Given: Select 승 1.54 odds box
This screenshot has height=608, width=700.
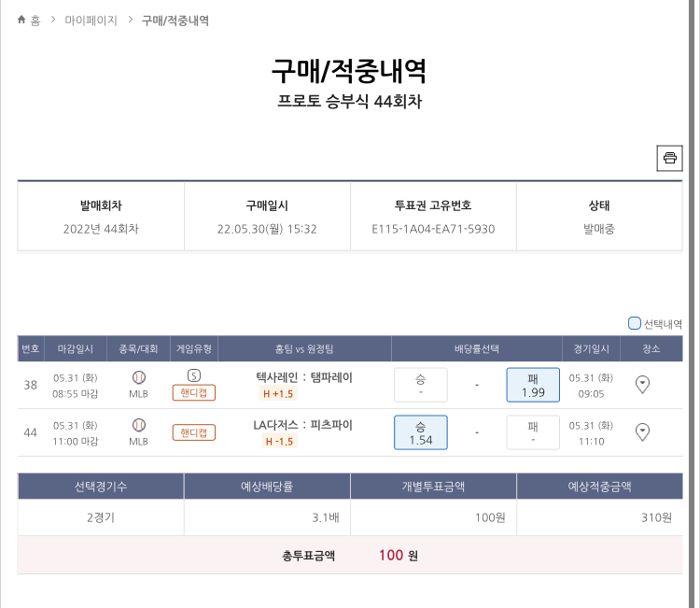Looking at the screenshot, I should (421, 432).
